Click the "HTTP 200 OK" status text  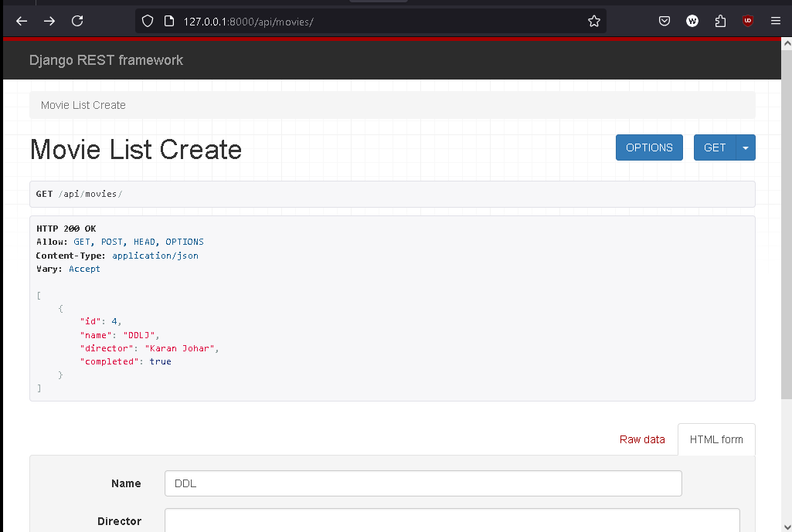point(66,229)
